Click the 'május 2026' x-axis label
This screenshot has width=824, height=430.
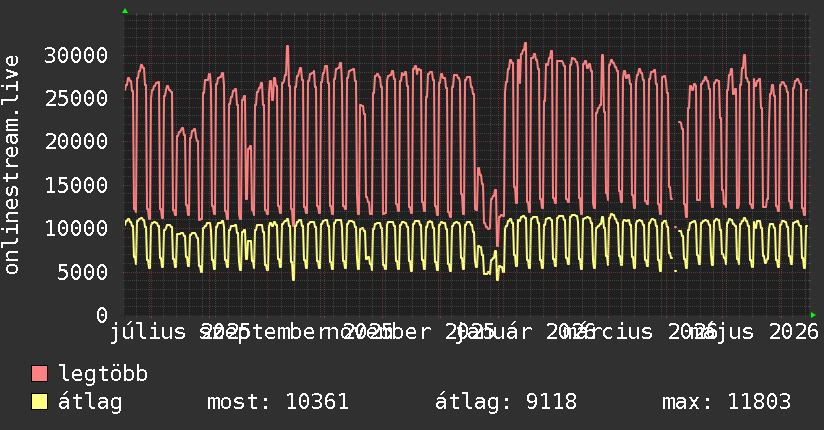[754, 332]
